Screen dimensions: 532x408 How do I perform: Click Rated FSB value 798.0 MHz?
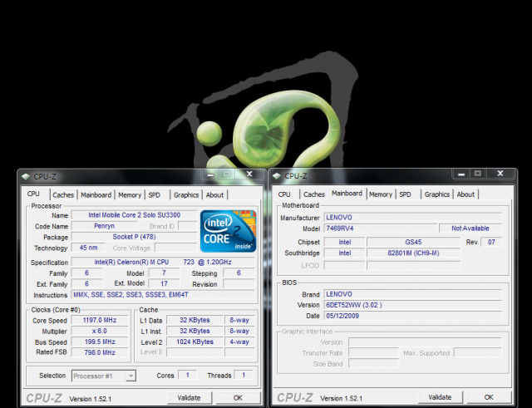point(100,352)
